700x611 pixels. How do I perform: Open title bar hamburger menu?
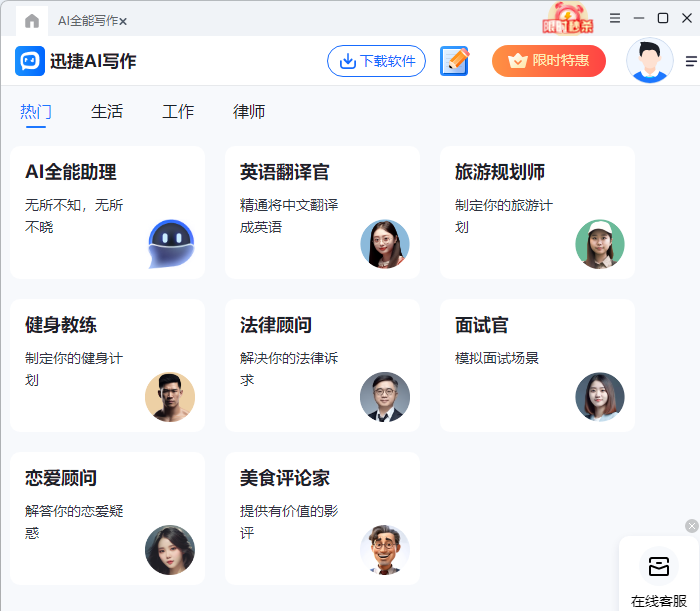pyautogui.click(x=615, y=18)
